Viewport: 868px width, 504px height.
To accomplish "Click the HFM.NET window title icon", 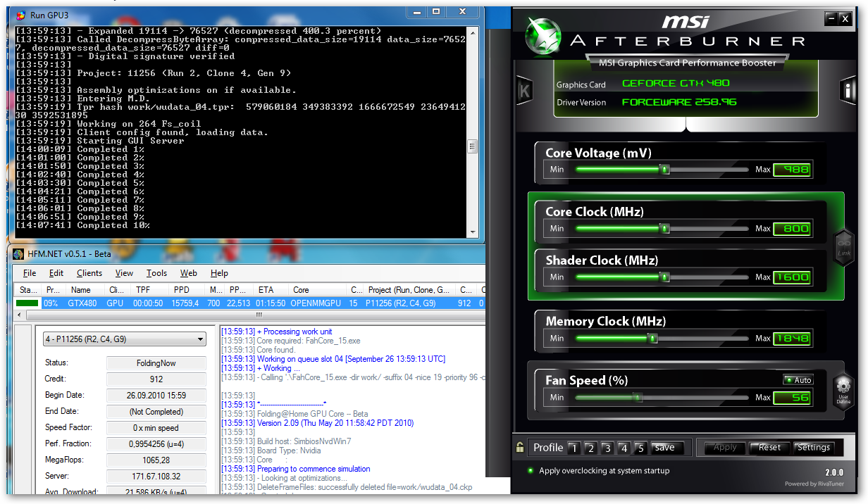I will click(x=18, y=254).
